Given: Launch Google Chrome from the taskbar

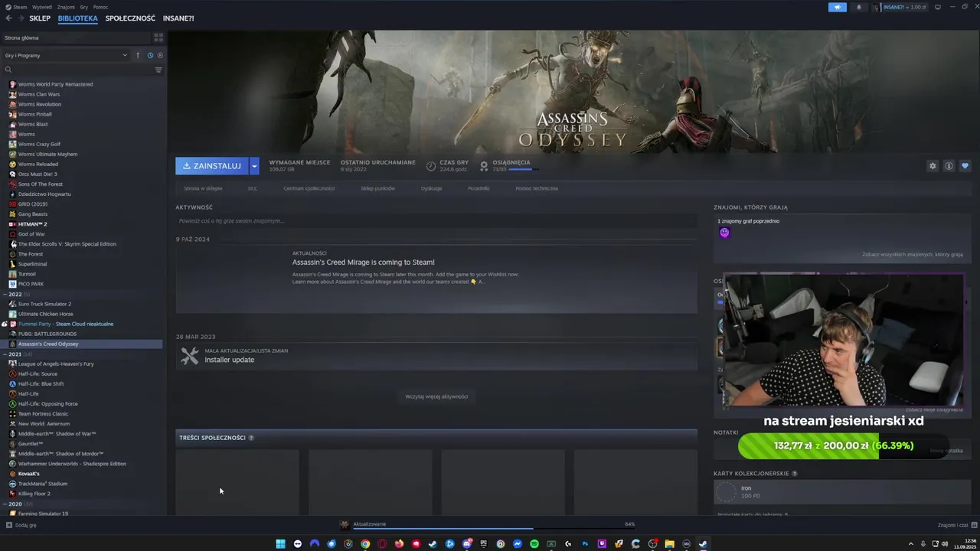Looking at the screenshot, I should (x=365, y=544).
